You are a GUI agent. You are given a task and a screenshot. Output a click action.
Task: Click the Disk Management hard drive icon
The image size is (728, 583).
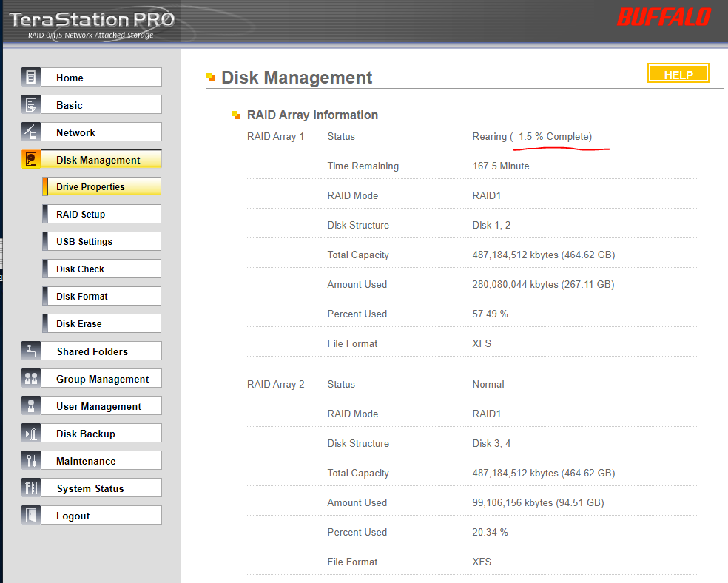click(31, 159)
